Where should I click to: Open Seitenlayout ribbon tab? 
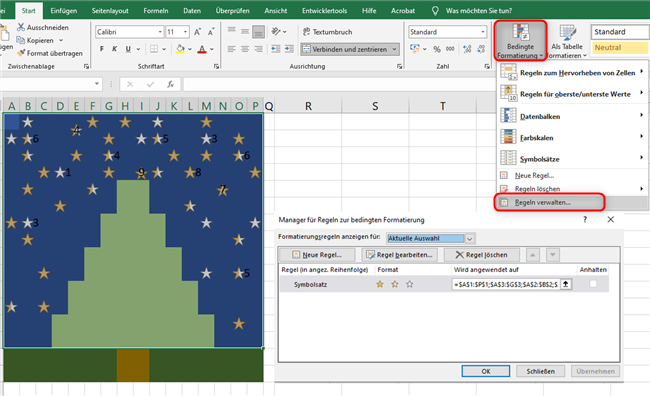(110, 11)
